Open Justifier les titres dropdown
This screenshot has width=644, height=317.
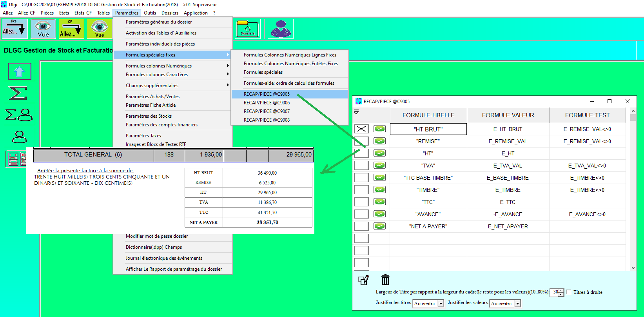point(441,304)
